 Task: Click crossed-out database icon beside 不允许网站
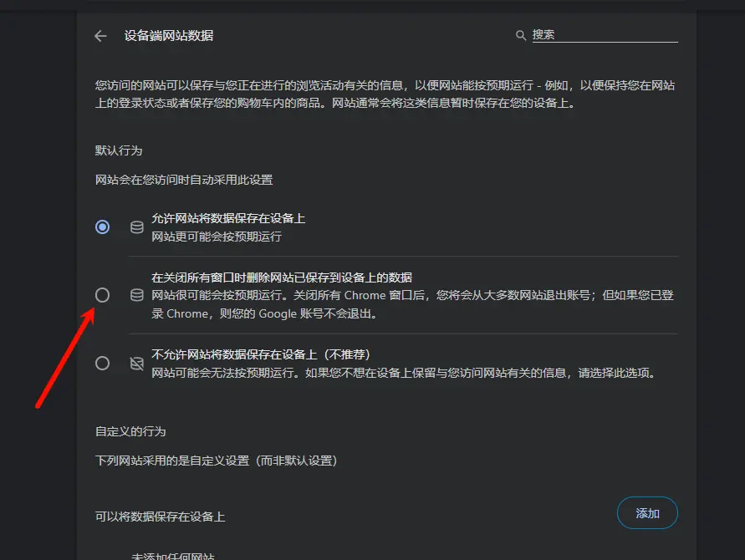coord(137,364)
